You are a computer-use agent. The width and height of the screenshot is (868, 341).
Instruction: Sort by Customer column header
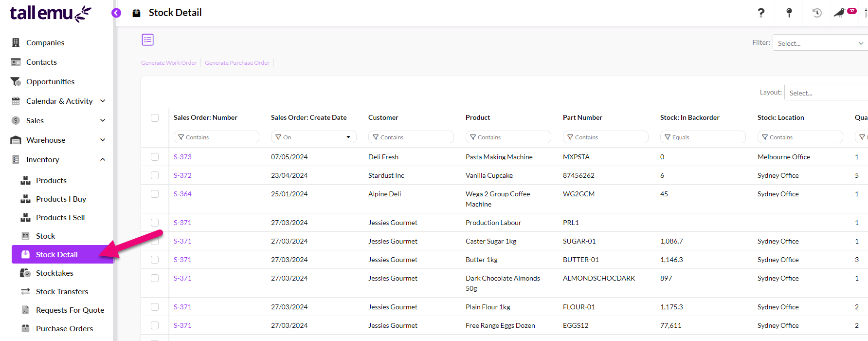[383, 117]
